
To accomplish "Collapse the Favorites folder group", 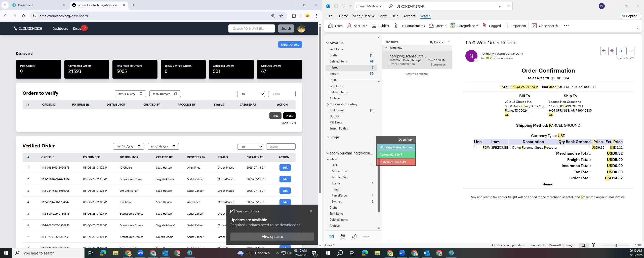I will click(328, 43).
